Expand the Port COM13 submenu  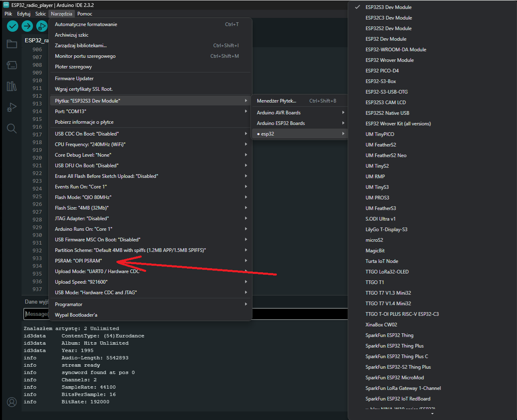coord(150,112)
